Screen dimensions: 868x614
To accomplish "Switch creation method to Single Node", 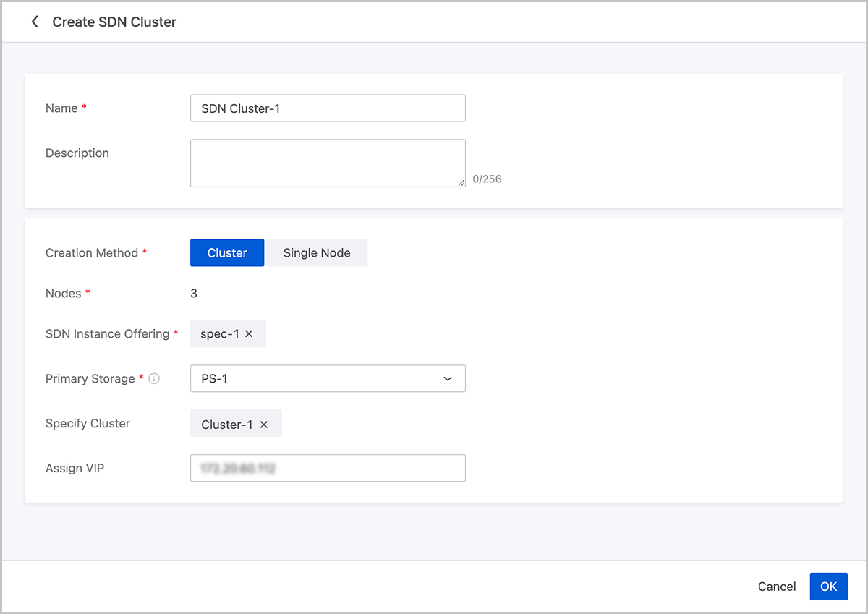I will 317,253.
